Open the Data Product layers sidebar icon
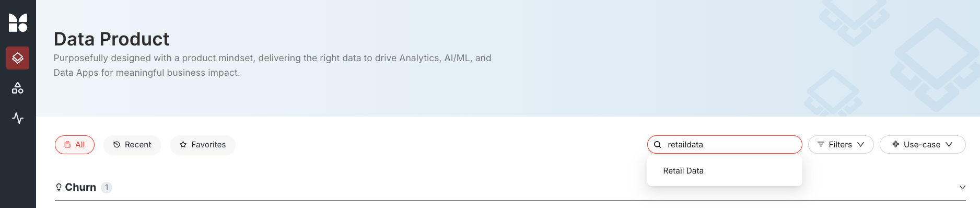The height and width of the screenshot is (208, 980). 18,58
